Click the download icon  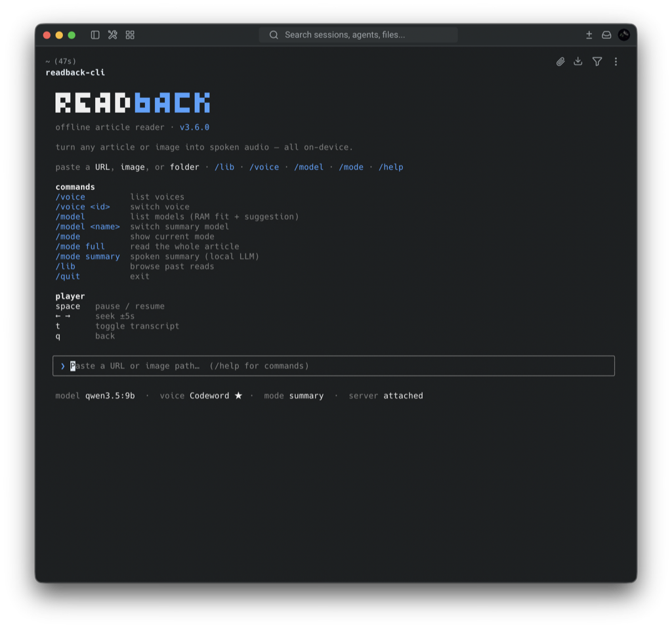coord(578,61)
